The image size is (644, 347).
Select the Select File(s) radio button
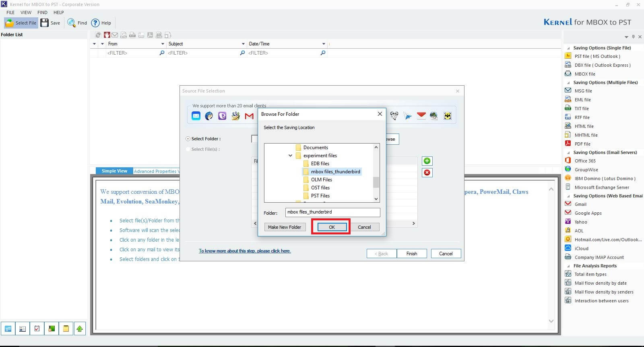pos(188,149)
